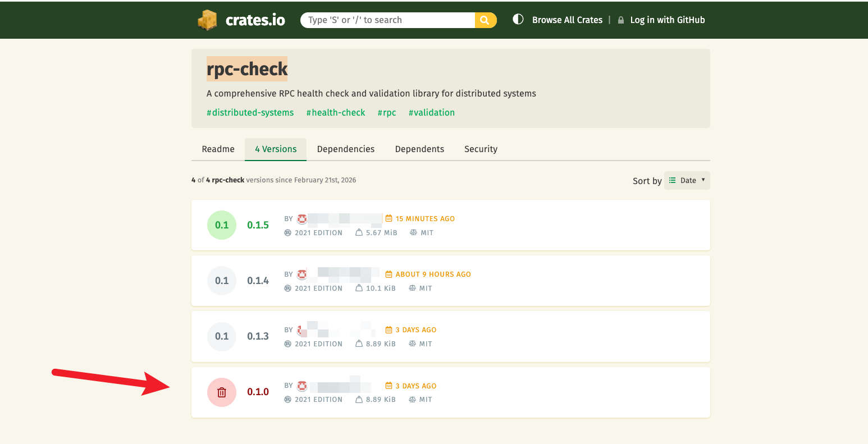Open the Security tab

(481, 149)
